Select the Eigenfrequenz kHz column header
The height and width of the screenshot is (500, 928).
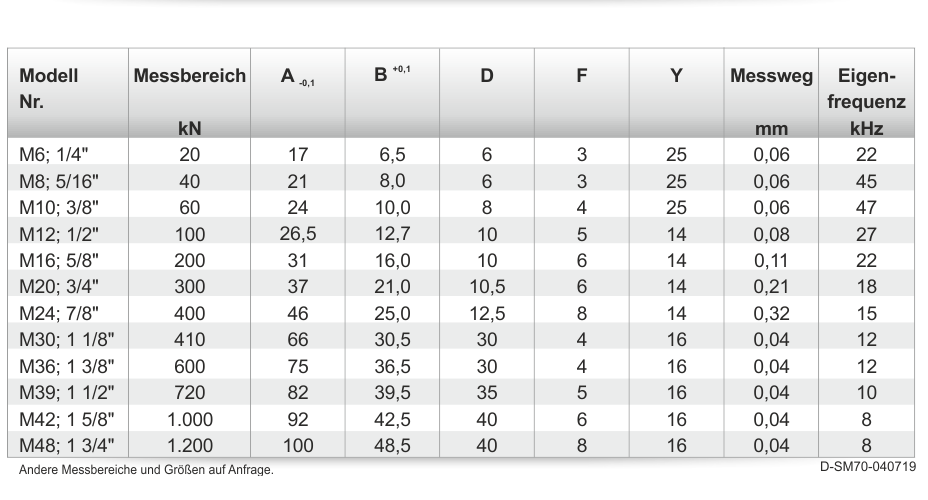[866, 93]
